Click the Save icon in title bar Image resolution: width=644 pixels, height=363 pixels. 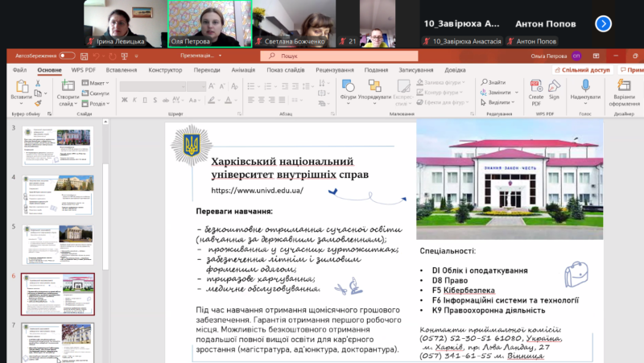83,56
